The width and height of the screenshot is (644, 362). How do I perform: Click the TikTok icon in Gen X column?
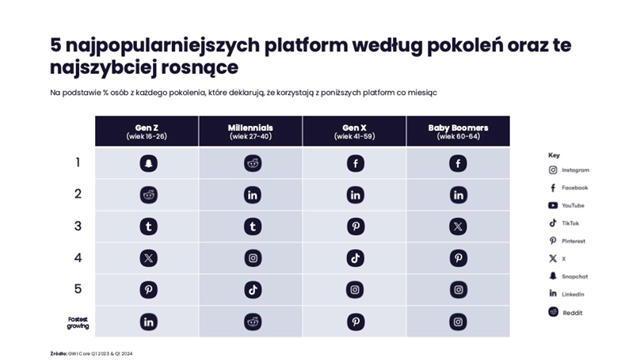(355, 258)
